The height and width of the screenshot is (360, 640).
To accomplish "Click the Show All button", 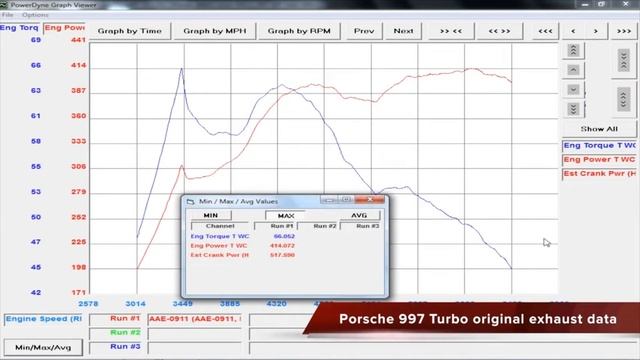I will click(599, 129).
